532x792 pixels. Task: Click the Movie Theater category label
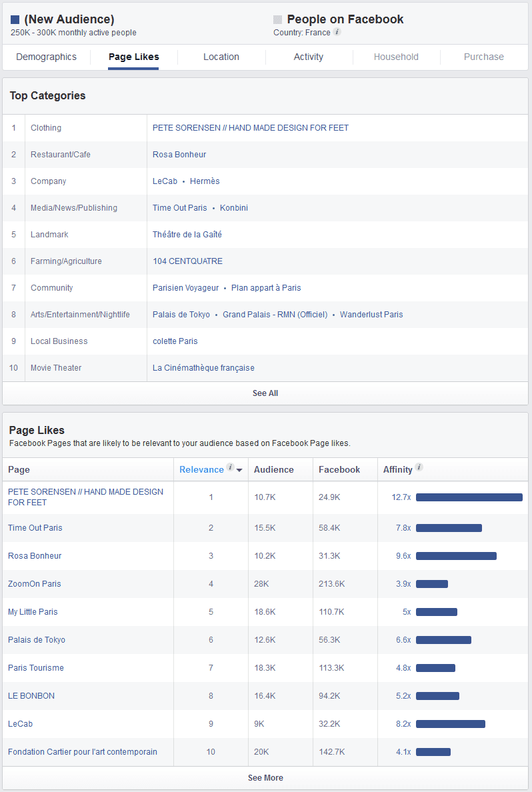click(56, 368)
